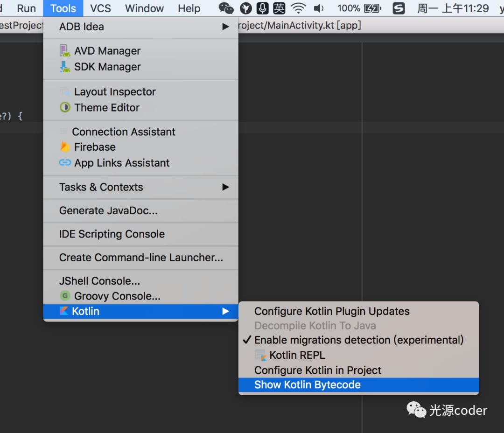Screen dimensions: 504x433
Task: Open Theme Editor entry
Action: tap(141, 107)
